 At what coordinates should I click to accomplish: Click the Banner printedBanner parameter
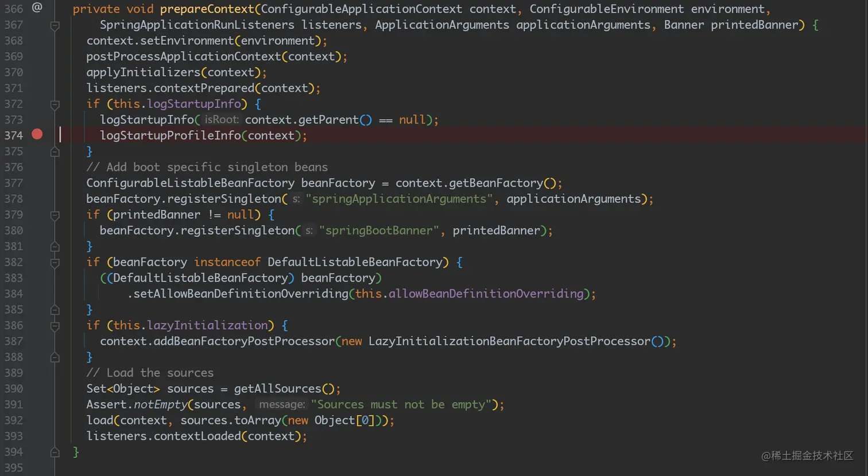(731, 25)
